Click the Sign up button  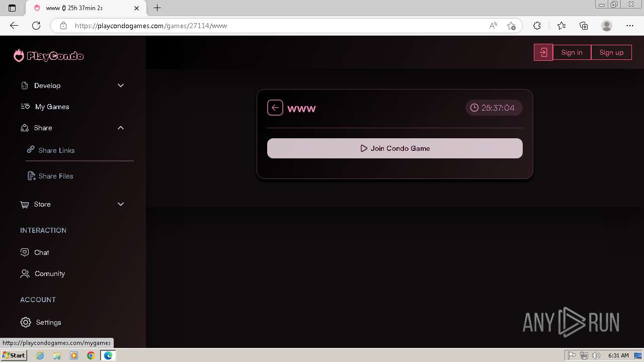611,52
